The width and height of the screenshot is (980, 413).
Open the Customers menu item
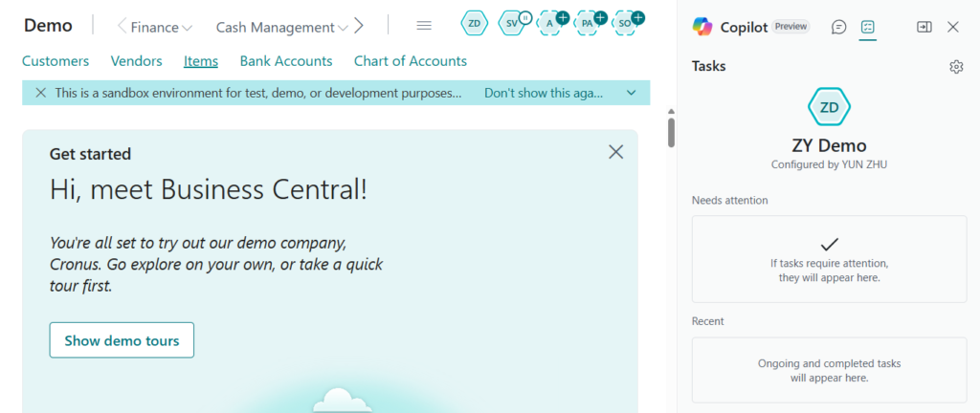pos(56,61)
